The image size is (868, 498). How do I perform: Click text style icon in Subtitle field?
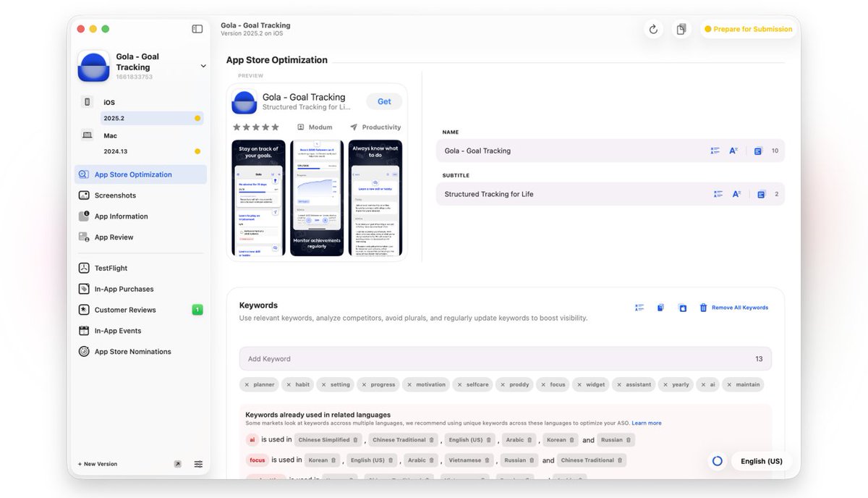(x=736, y=194)
